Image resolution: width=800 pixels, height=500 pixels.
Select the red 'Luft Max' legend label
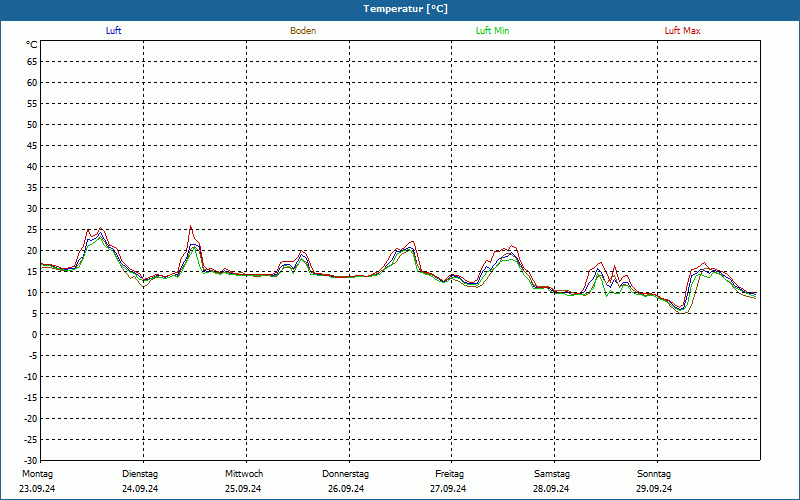tap(682, 31)
